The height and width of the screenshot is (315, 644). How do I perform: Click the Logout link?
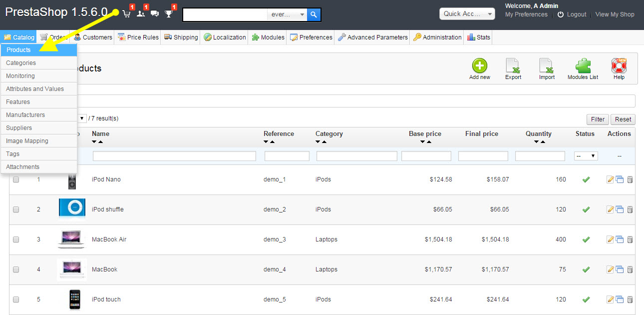tap(572, 14)
